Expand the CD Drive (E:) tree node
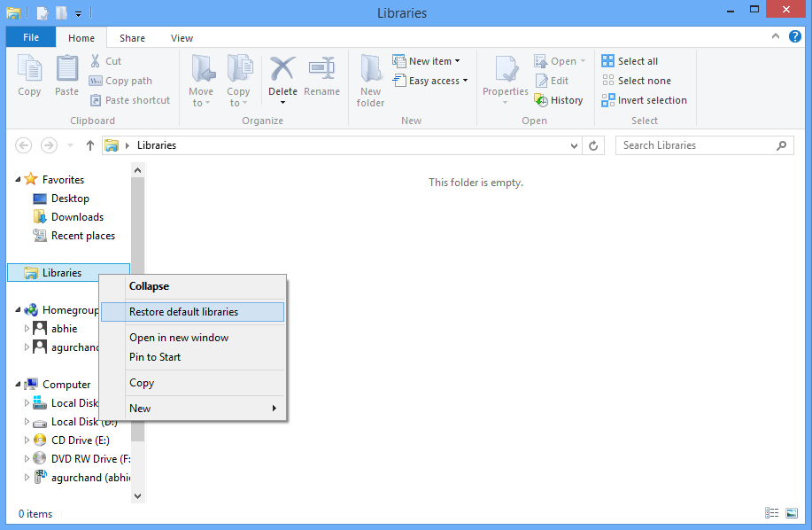This screenshot has height=530, width=812. coord(27,440)
